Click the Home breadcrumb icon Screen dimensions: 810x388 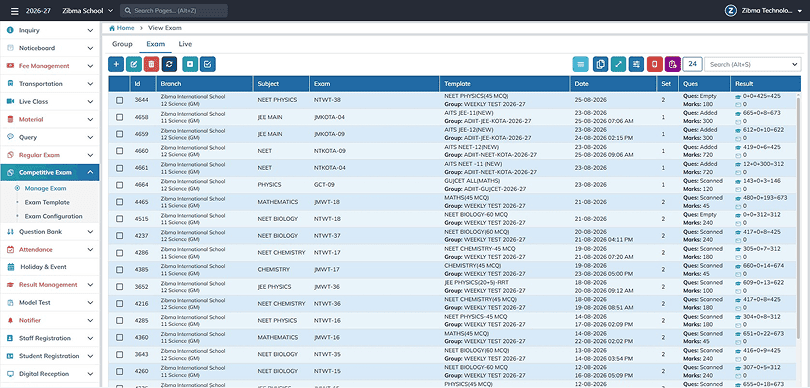(112, 28)
